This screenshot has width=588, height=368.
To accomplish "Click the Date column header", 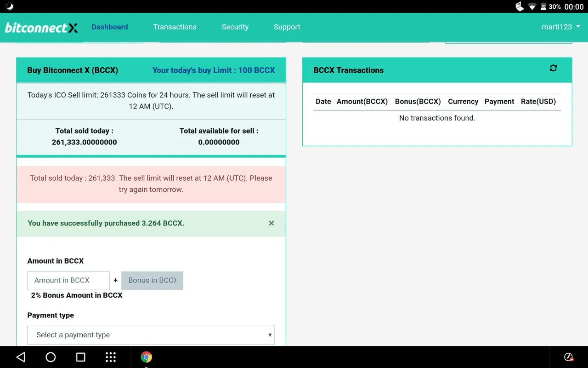I will point(323,102).
